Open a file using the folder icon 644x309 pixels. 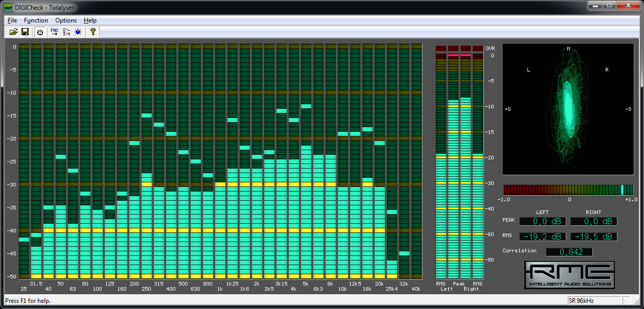pos(13,32)
